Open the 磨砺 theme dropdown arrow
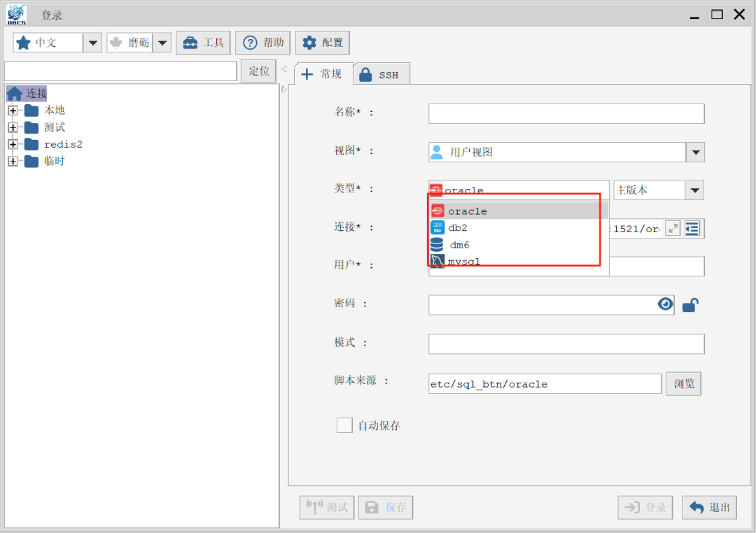The height and width of the screenshot is (533, 756). (162, 43)
